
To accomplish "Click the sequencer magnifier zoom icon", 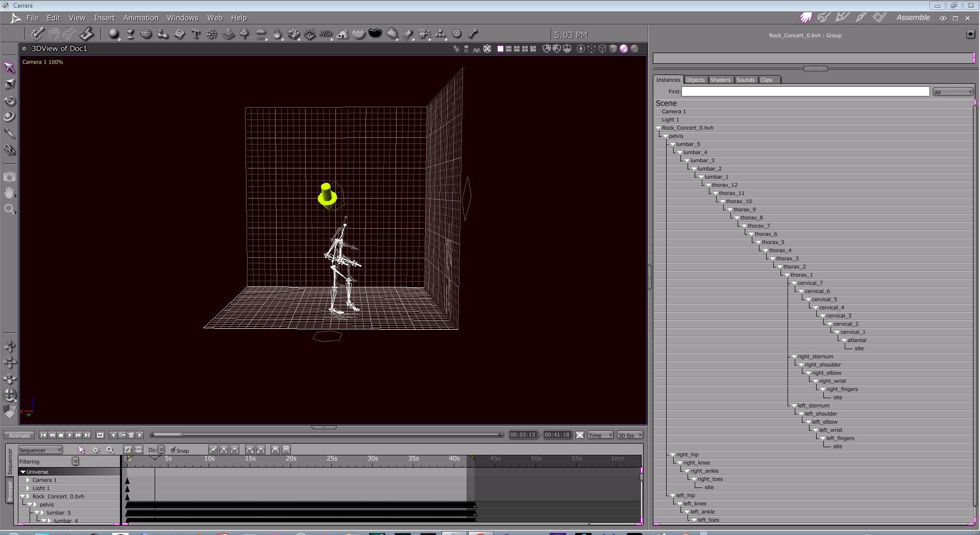I will (110, 450).
